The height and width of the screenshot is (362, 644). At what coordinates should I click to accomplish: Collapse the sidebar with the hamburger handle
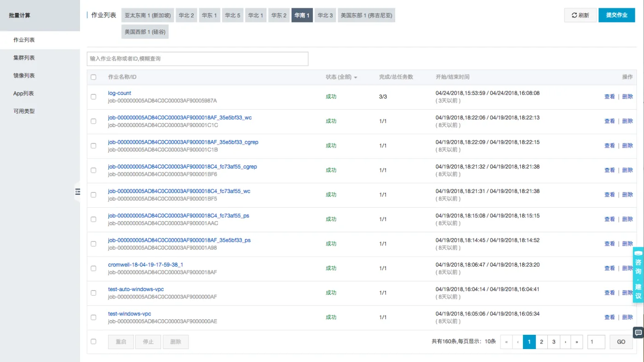(77, 192)
